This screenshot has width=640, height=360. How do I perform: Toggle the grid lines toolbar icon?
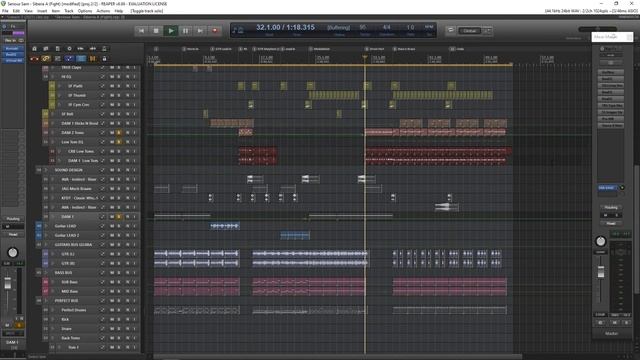pos(81,59)
